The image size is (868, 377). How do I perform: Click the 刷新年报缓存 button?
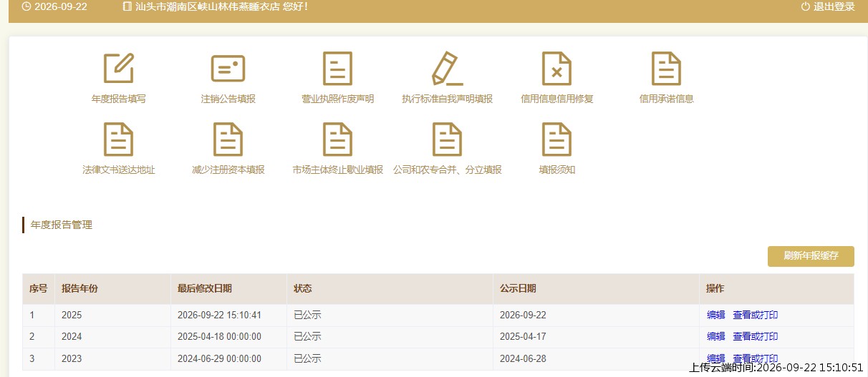click(x=811, y=256)
